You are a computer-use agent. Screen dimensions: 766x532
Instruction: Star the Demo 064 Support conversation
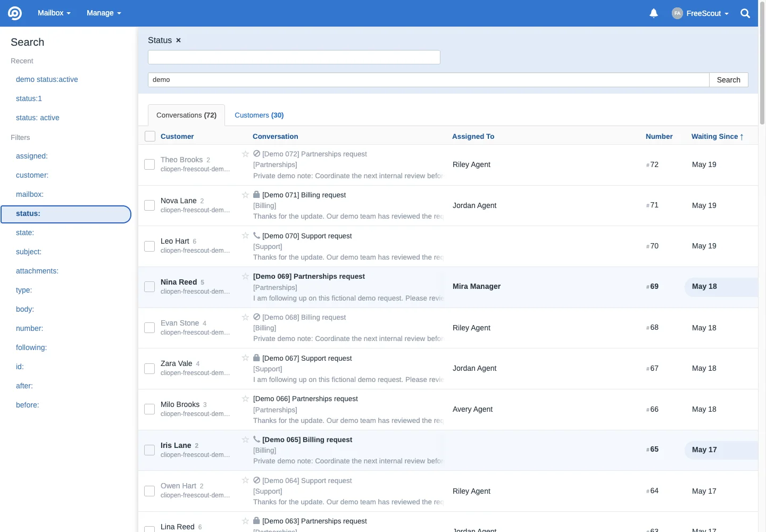click(x=245, y=480)
